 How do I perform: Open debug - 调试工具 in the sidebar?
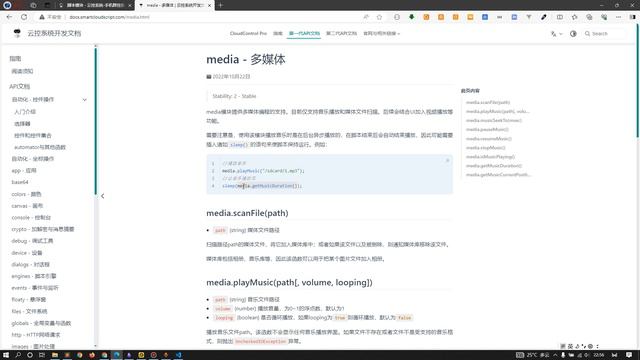(x=32, y=241)
